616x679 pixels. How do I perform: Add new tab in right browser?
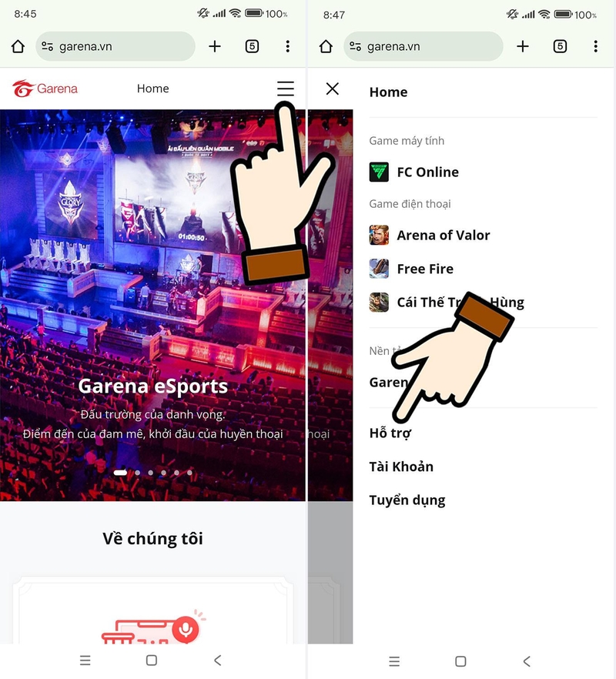pyautogui.click(x=523, y=46)
